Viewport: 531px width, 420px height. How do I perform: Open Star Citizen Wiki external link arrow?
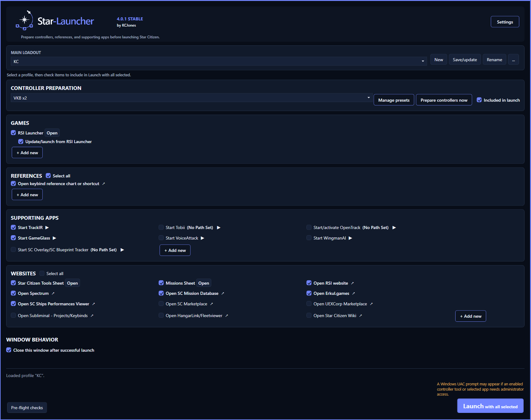pyautogui.click(x=361, y=316)
